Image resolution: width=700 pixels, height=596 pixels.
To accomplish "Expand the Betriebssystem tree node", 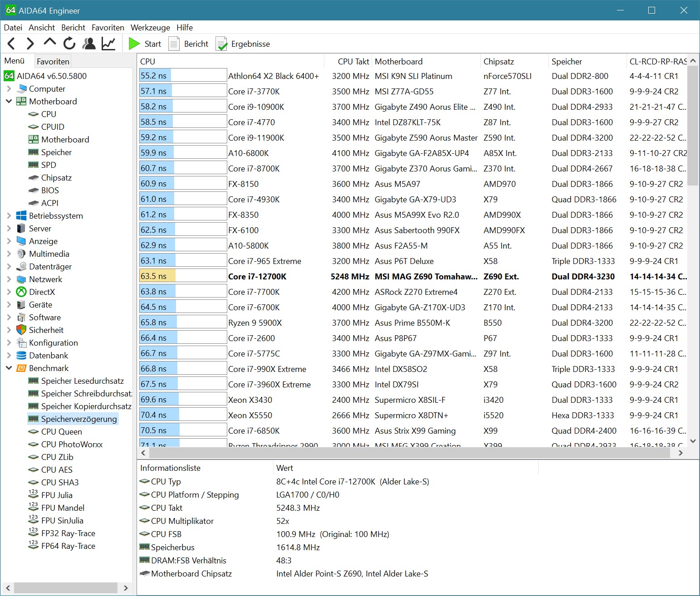I will 9,215.
